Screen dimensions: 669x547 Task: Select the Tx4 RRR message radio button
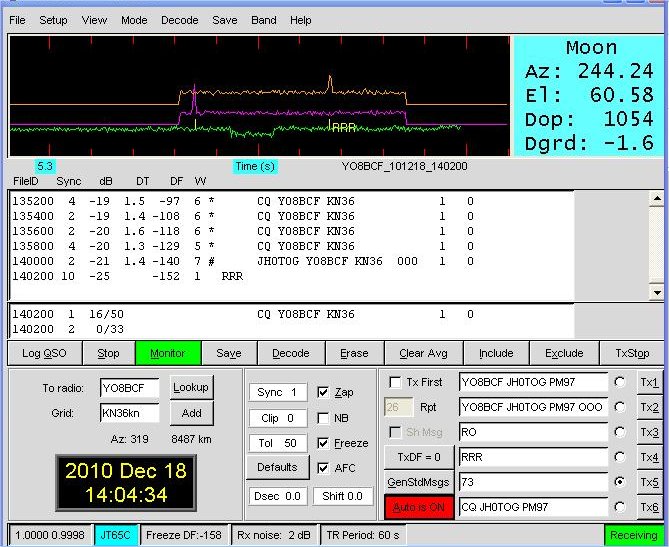pos(622,457)
